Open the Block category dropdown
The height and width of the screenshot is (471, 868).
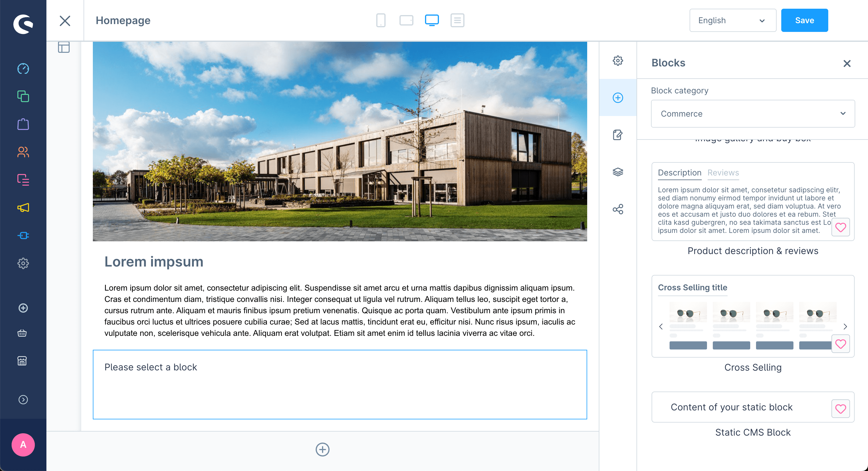[x=753, y=114]
